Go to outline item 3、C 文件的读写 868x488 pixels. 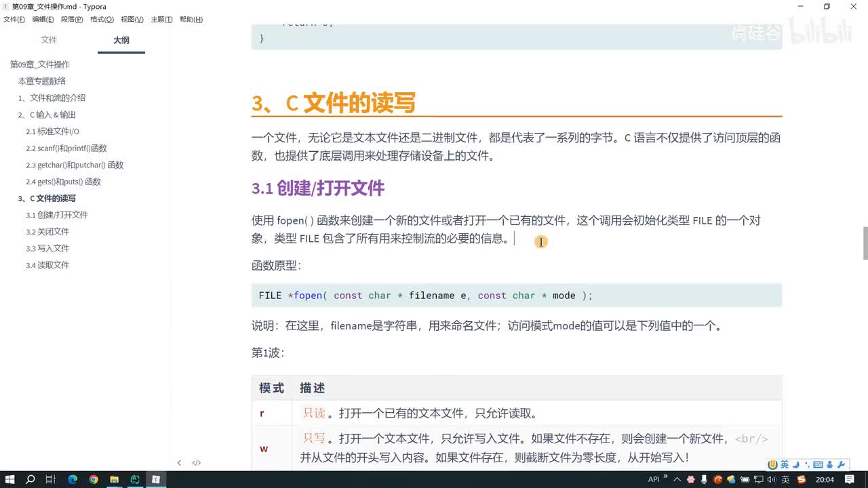tap(47, 199)
